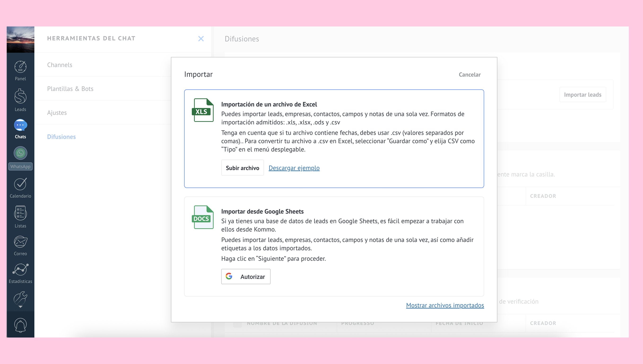Image resolution: width=643 pixels, height=364 pixels.
Task: Click the Descargar ejemplo link
Action: (294, 168)
